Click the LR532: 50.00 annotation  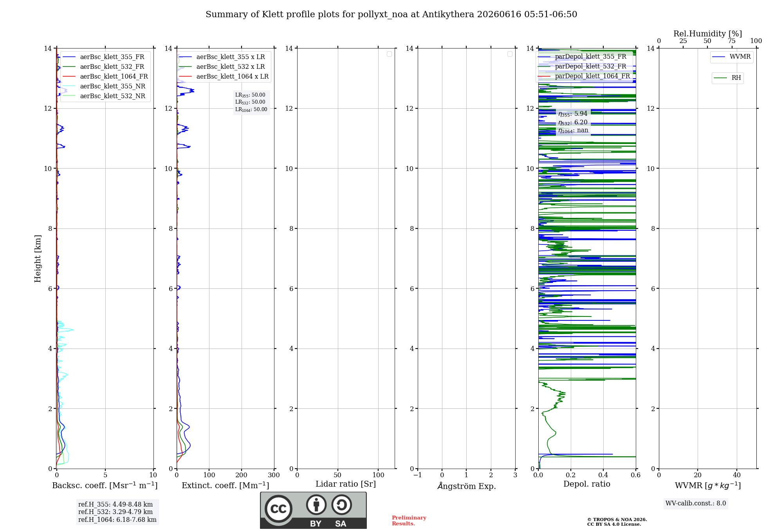coord(250,102)
